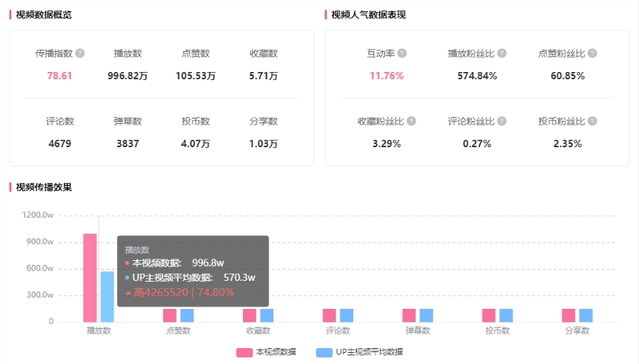Viewport: 639px width, 364px height.
Task: Click tooltip value 996.8w
Action: 208,263
